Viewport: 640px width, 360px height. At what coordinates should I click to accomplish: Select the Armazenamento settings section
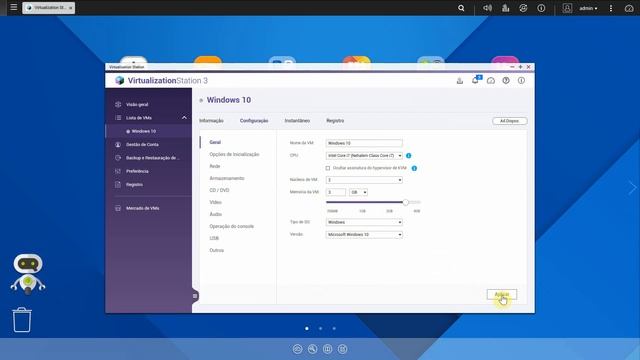[x=227, y=178]
